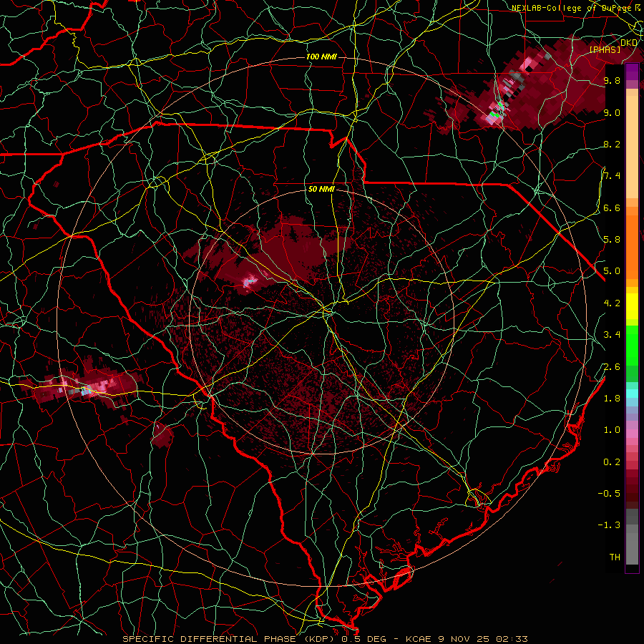Screen dimensions: 644x644
Task: Pick the bright green segment beside 3.4
Action: pyautogui.click(x=632, y=344)
